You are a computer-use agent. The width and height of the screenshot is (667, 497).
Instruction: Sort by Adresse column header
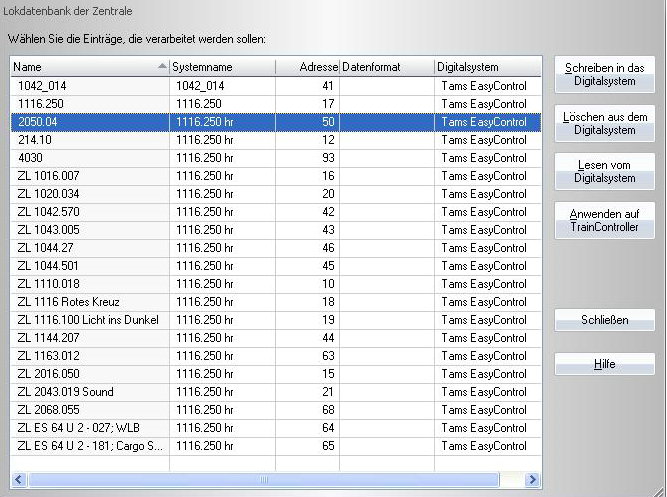point(309,67)
